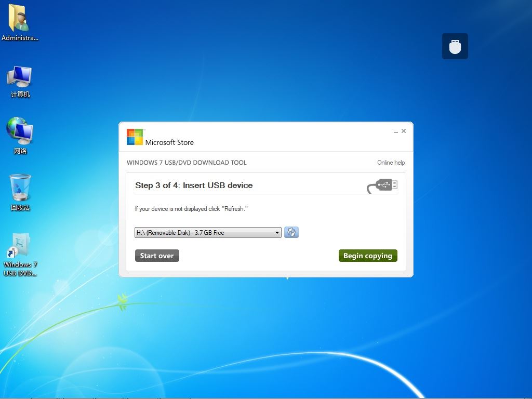The image size is (532, 399).
Task: Open the 计算机 desktop icon
Action: pos(20,82)
